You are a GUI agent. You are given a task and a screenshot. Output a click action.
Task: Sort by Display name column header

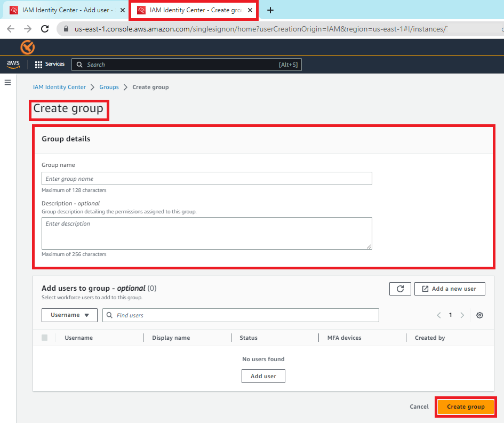point(171,338)
